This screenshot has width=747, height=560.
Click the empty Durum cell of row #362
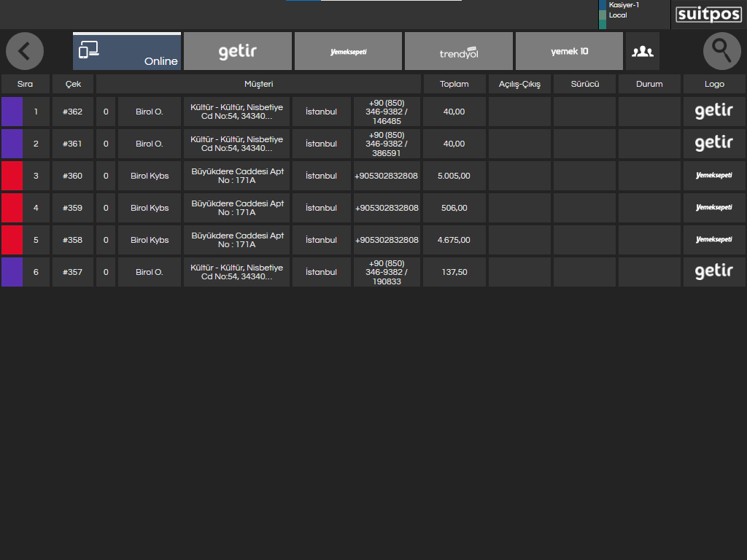(649, 112)
